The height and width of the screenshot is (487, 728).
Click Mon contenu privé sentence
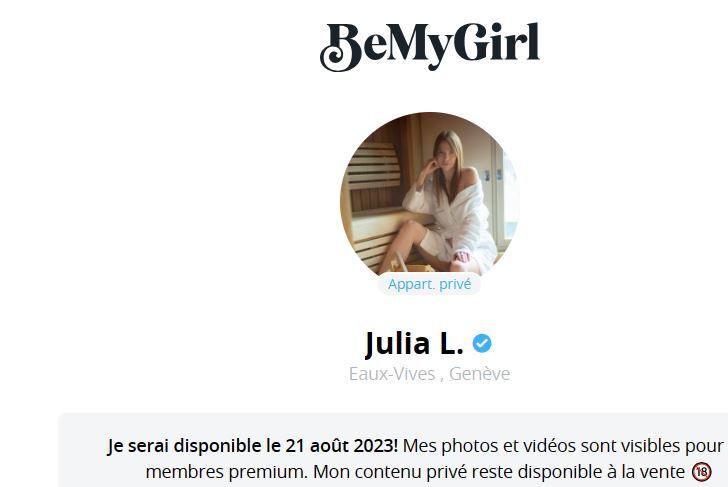[500, 472]
